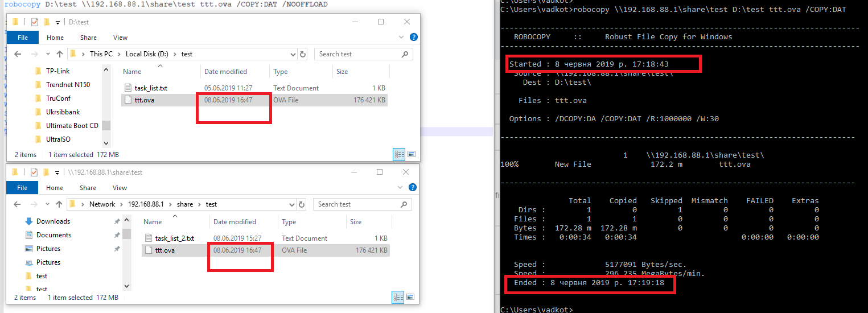
Task: Open Quick Access Toolbar dropdown in network share window
Action: coord(57,172)
